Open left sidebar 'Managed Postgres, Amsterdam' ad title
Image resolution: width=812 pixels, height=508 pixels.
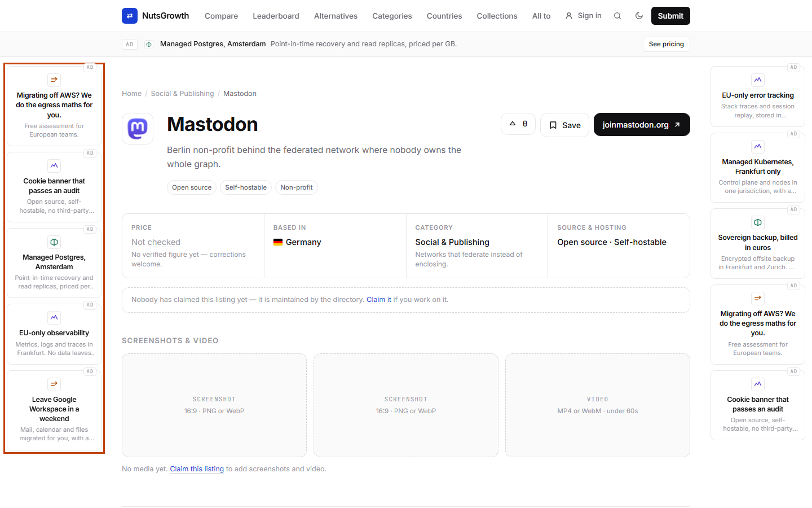(x=54, y=262)
